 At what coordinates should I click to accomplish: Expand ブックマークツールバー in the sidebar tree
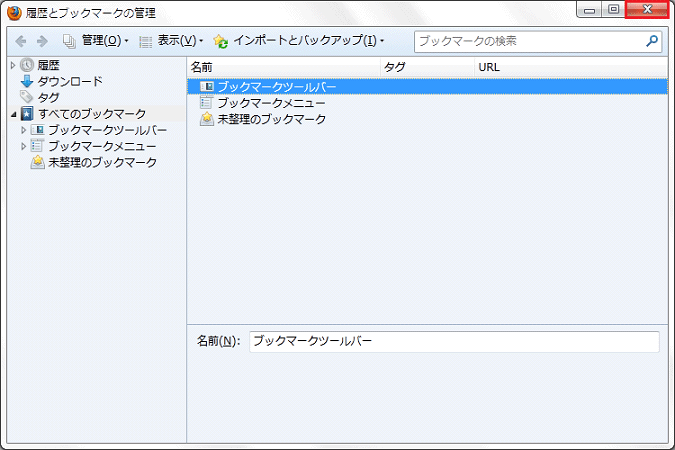click(x=24, y=130)
